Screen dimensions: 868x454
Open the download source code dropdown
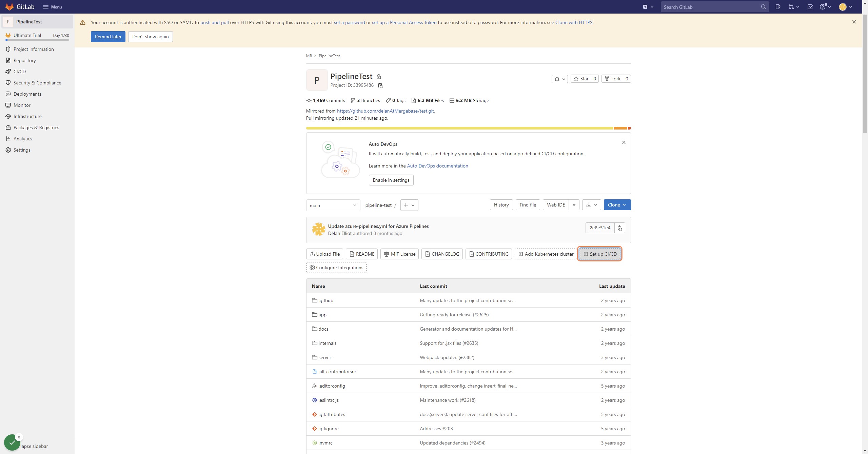[x=592, y=205]
